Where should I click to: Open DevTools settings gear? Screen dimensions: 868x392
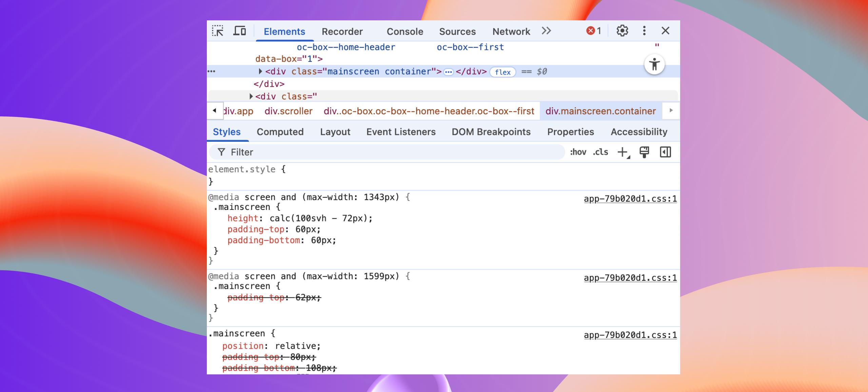(622, 31)
